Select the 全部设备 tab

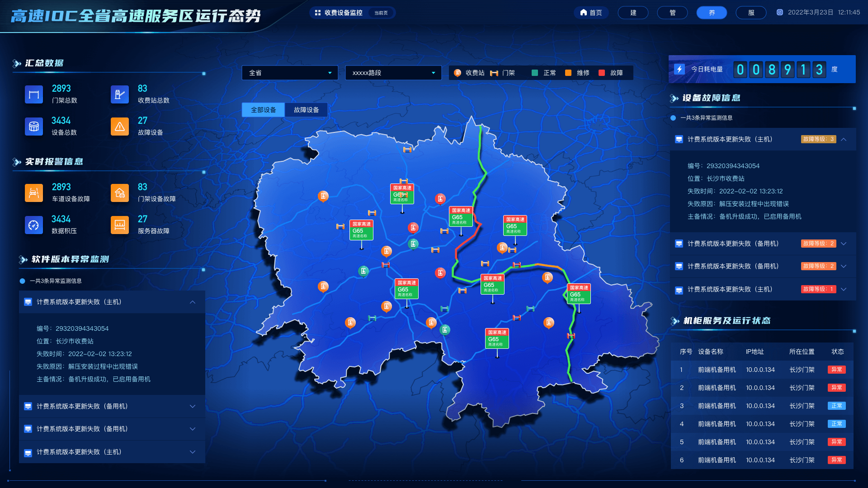[263, 110]
